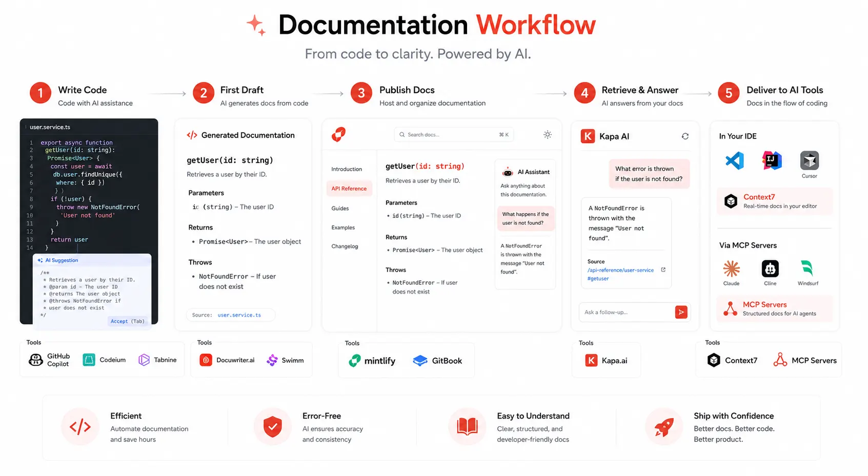Focus the Ask a follow-up input

627,312
